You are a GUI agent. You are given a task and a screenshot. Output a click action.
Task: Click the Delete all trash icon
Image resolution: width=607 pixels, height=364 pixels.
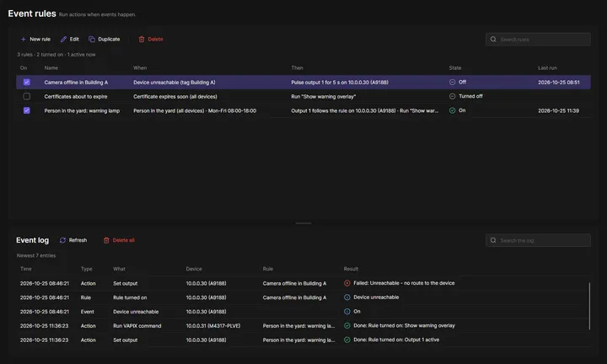pos(106,240)
